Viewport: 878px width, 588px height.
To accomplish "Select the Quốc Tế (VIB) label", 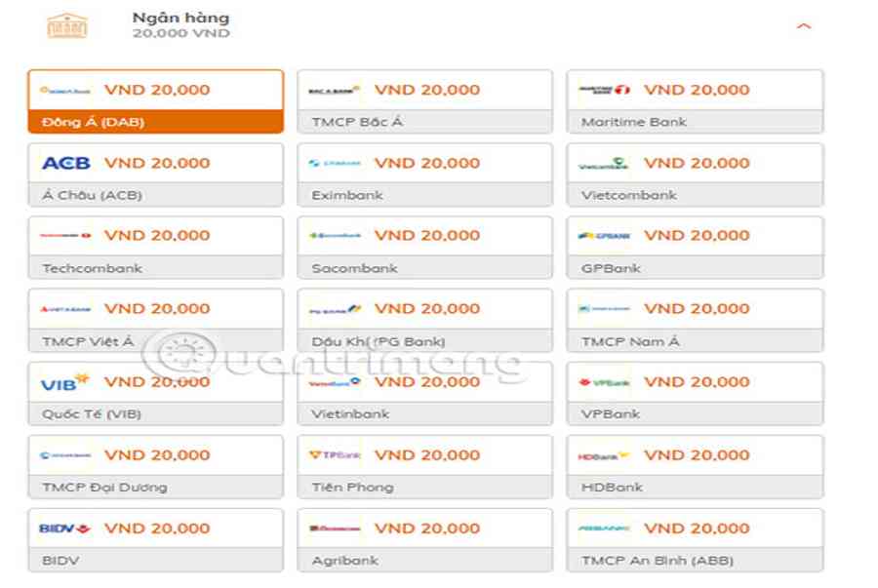I will [92, 414].
